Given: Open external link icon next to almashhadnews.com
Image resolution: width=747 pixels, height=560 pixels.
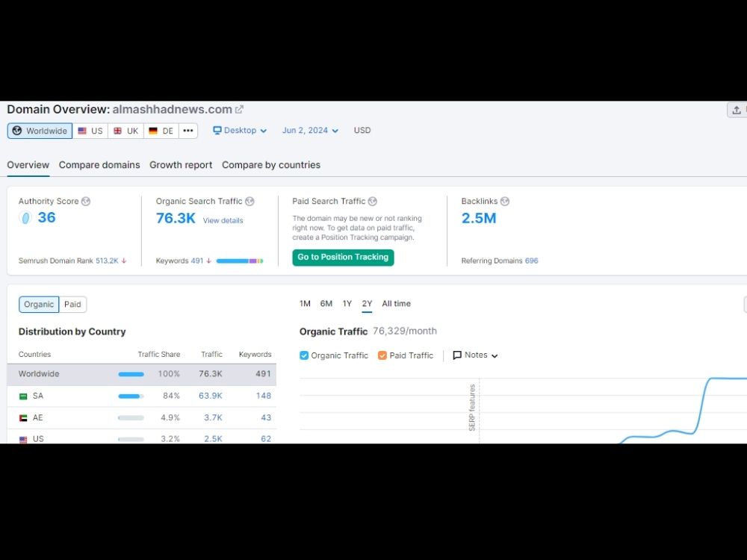Looking at the screenshot, I should tap(239, 110).
